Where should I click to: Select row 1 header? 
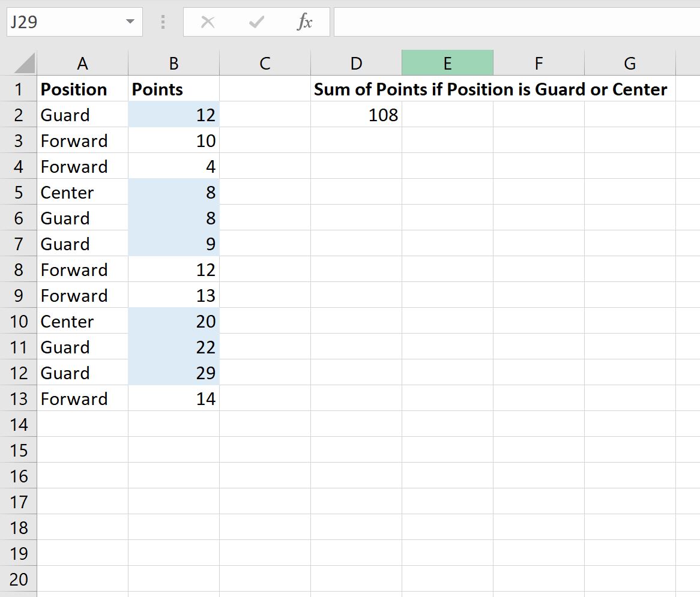point(18,89)
